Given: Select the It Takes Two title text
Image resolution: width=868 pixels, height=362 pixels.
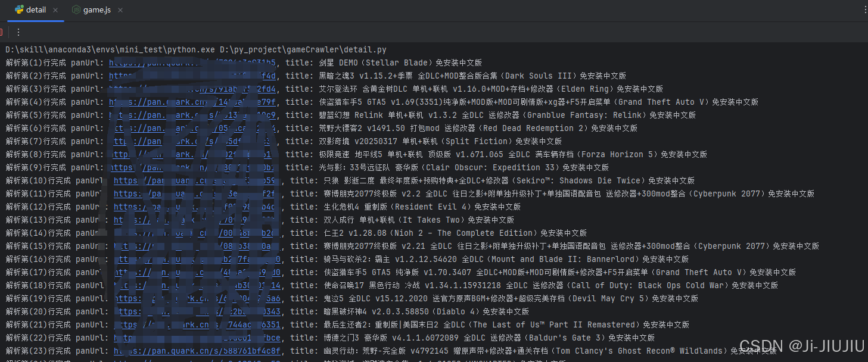Looking at the screenshot, I should (x=419, y=220).
